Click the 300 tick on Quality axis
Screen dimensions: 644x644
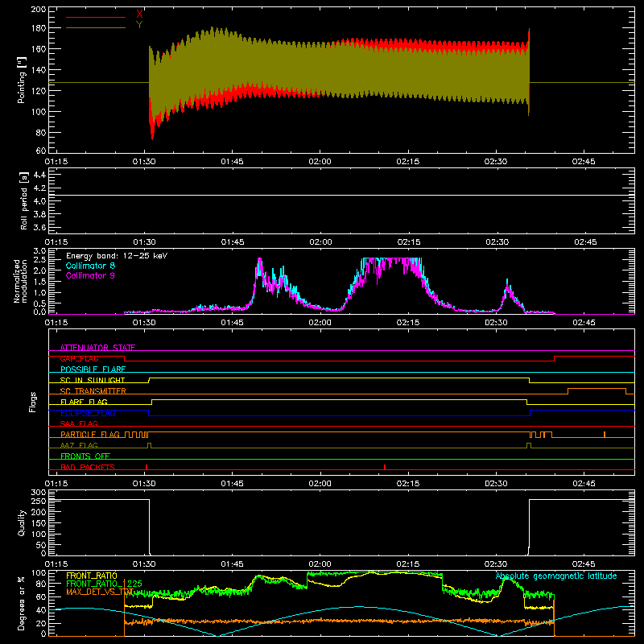39,492
